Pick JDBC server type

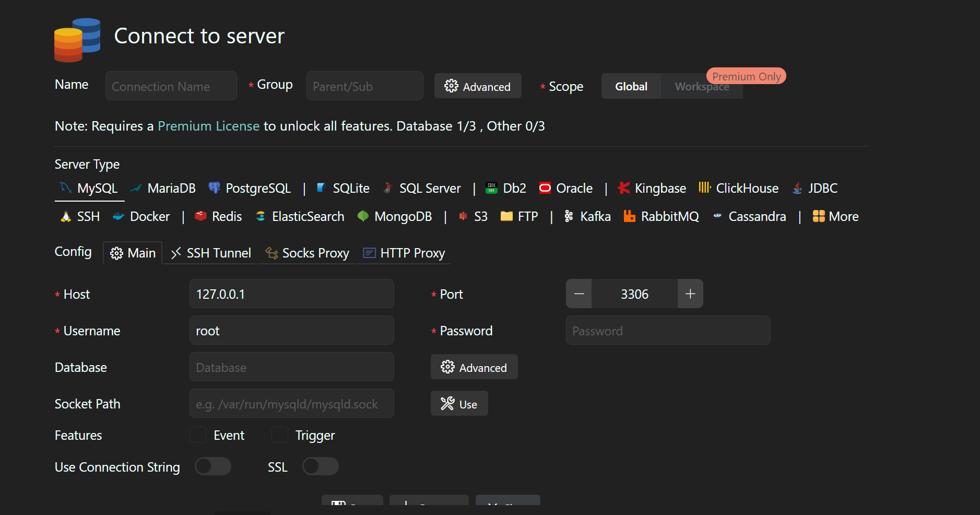pos(815,189)
